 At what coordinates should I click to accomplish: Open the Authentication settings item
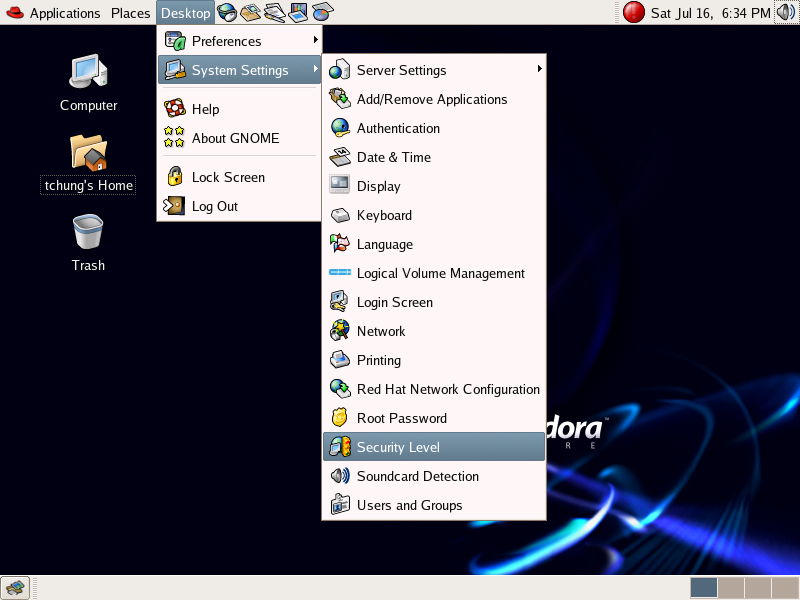[434, 128]
